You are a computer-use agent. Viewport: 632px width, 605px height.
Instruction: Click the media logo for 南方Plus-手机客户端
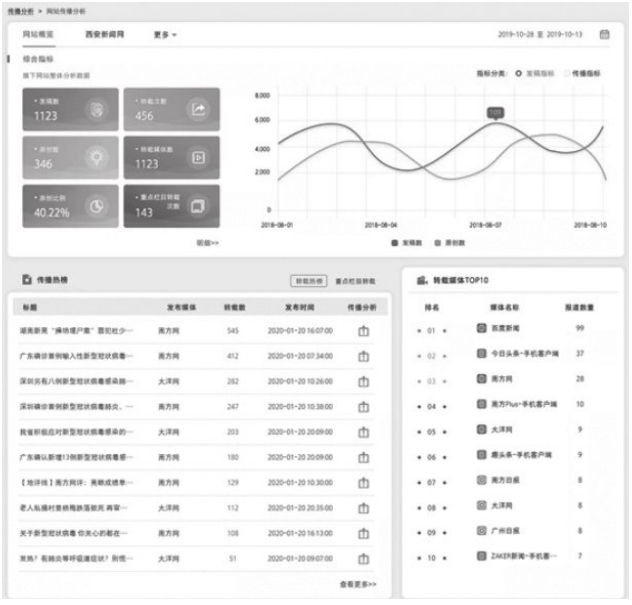coord(482,404)
